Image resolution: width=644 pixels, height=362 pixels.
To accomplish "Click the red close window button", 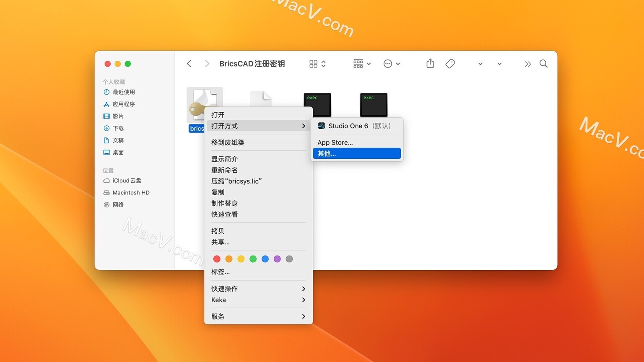I will pos(108,64).
